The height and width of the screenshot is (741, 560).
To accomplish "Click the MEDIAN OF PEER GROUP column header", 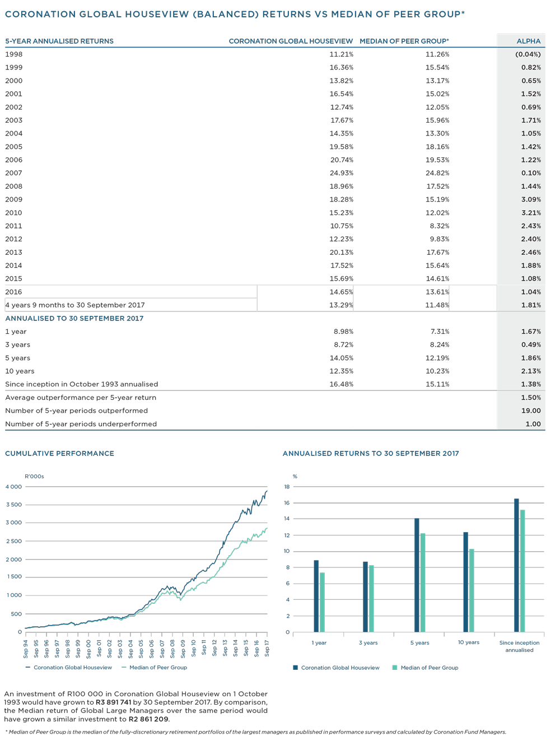I will (x=404, y=41).
